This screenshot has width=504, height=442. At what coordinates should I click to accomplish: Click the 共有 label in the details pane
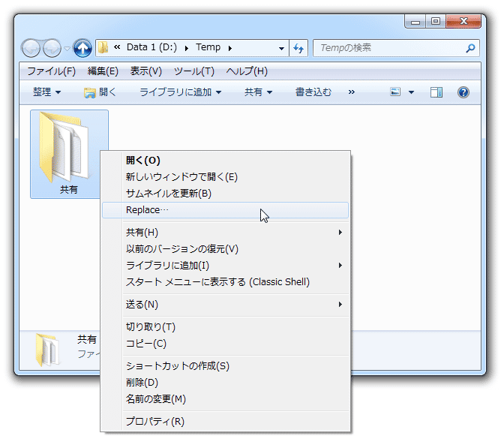[87, 339]
